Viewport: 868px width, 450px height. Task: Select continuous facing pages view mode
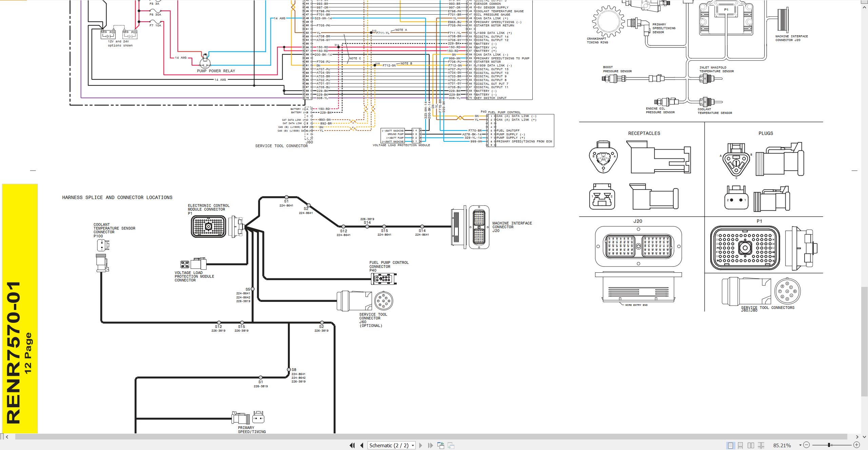point(761,445)
